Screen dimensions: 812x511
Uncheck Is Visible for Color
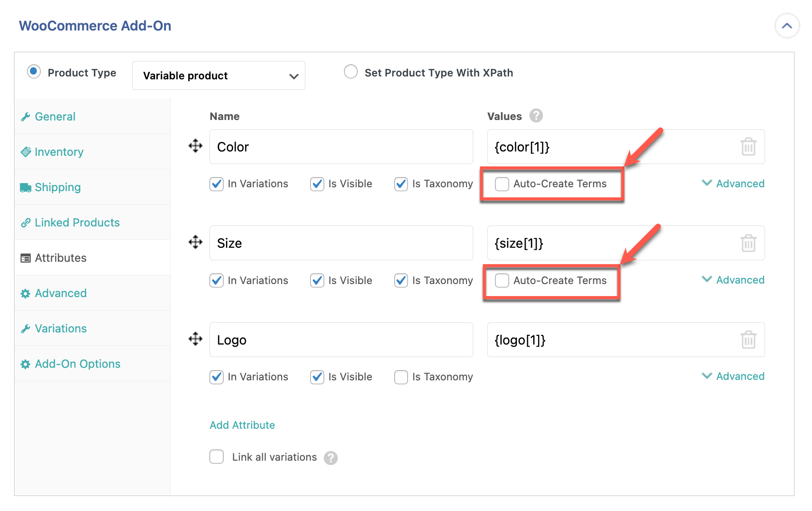tap(317, 184)
